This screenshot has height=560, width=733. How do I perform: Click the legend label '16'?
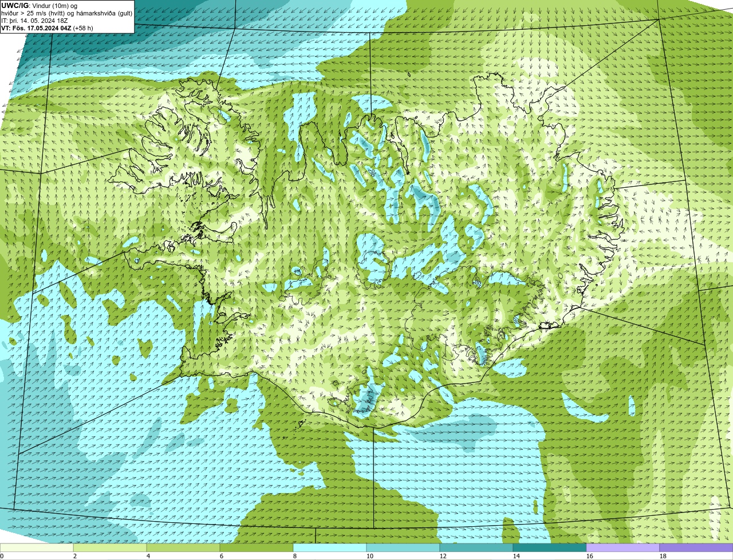coord(589,556)
